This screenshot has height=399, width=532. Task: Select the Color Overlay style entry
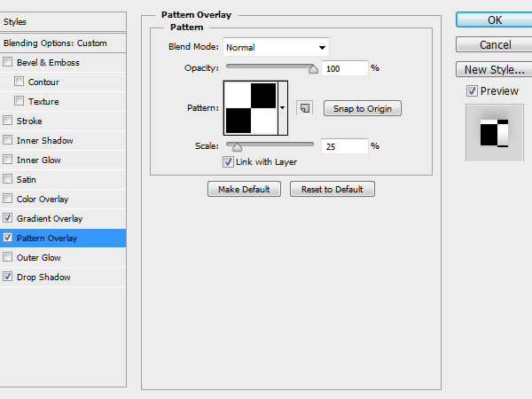tap(63, 199)
